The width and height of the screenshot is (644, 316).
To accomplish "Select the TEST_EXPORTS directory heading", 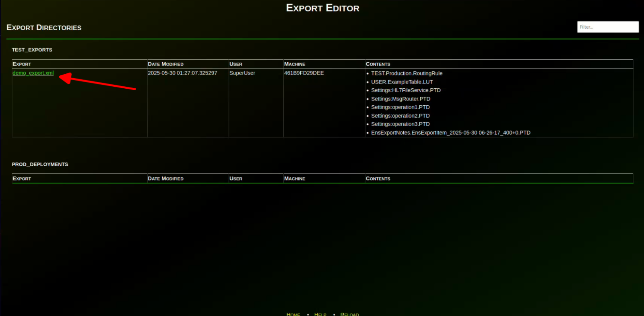I will pos(32,50).
